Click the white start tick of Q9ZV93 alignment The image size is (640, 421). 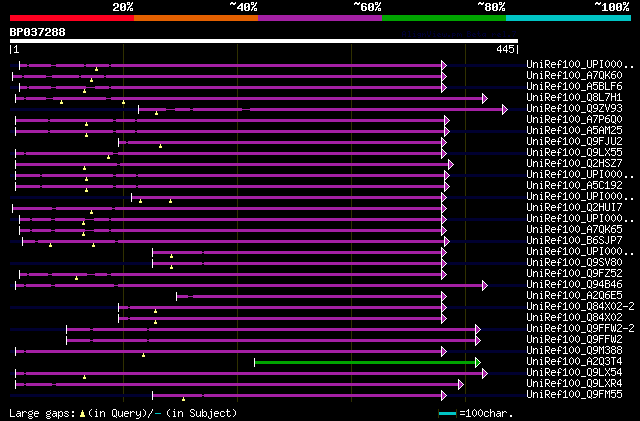point(138,109)
